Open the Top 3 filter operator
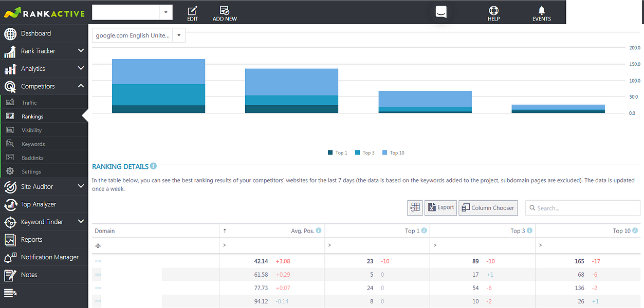This screenshot has height=308, width=644. pos(435,245)
